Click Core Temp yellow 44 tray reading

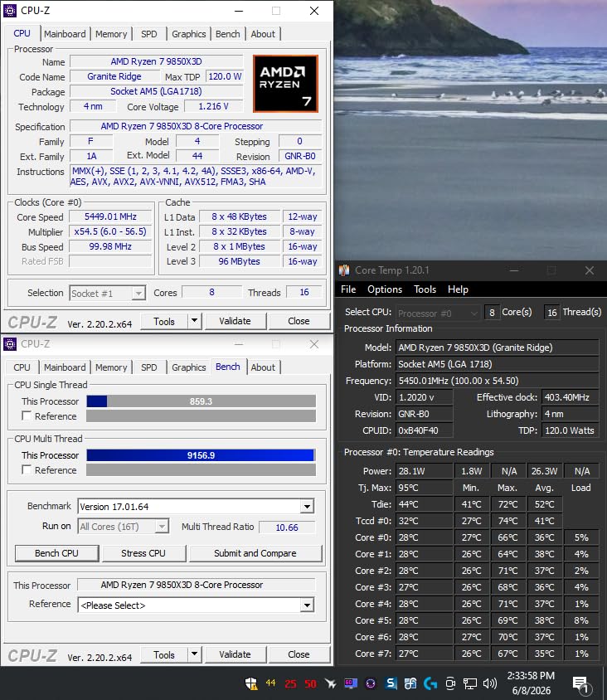pos(270,683)
